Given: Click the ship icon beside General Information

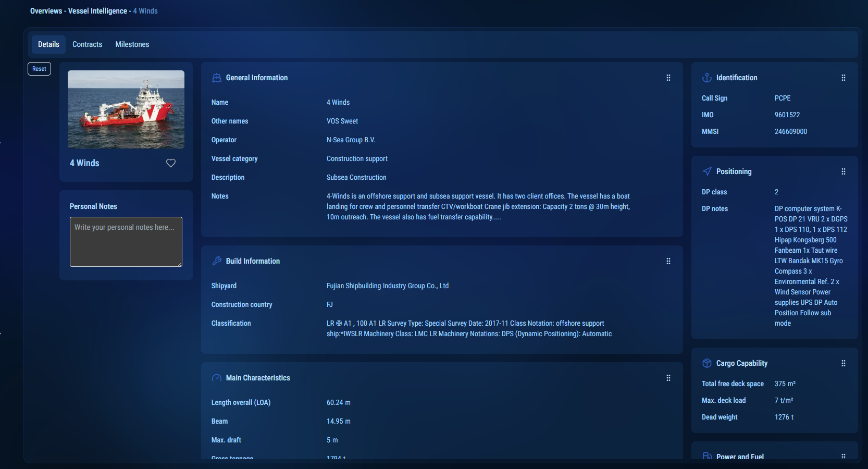Looking at the screenshot, I should pyautogui.click(x=217, y=78).
